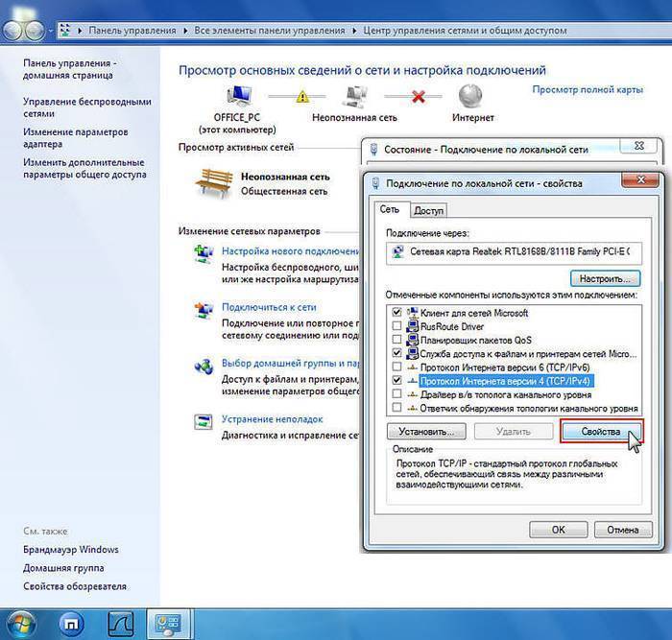Click the Control Panel taskbar icon
Image resolution: width=672 pixels, height=640 pixels.
coord(168,625)
